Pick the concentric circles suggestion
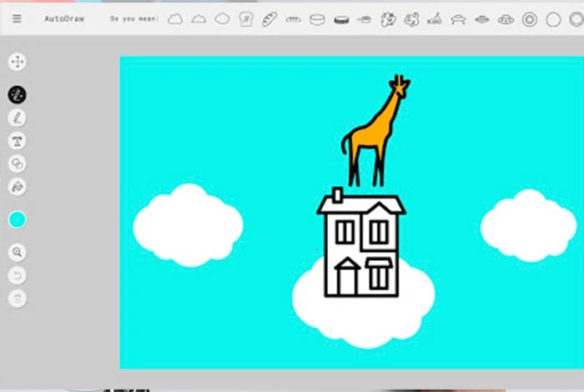 [529, 18]
